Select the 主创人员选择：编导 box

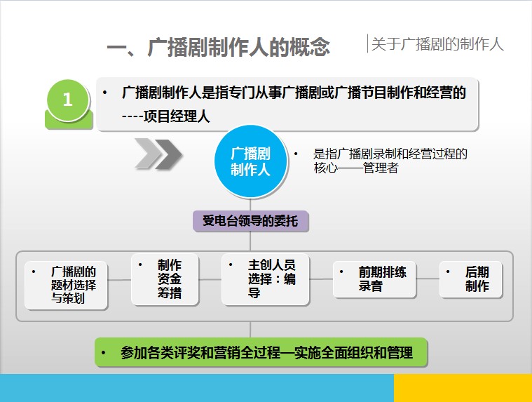pyautogui.click(x=266, y=279)
